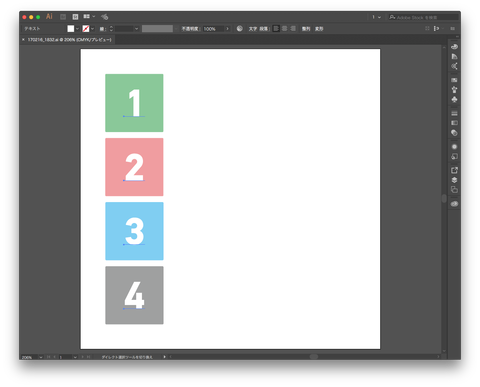Viewport: 480px width, 387px height.
Task: Open the Appearance panel circle icon
Action: [x=454, y=147]
